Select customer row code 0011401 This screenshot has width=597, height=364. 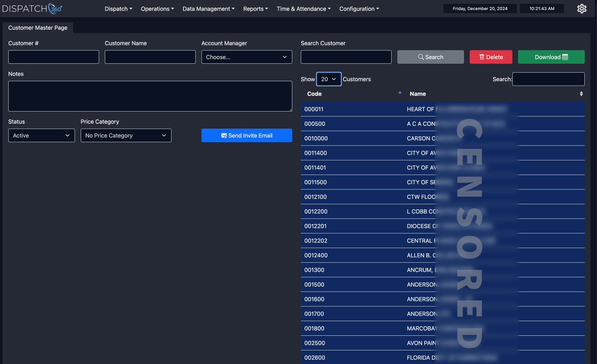[x=442, y=168]
